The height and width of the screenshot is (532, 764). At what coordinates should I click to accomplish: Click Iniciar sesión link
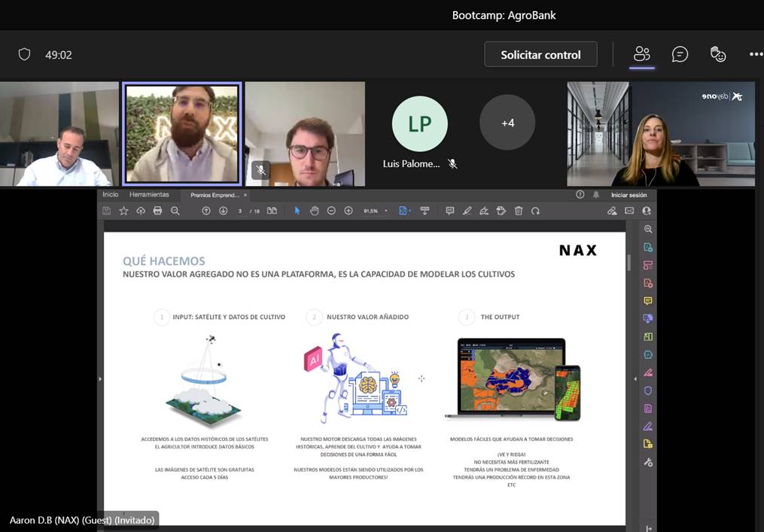pos(629,195)
